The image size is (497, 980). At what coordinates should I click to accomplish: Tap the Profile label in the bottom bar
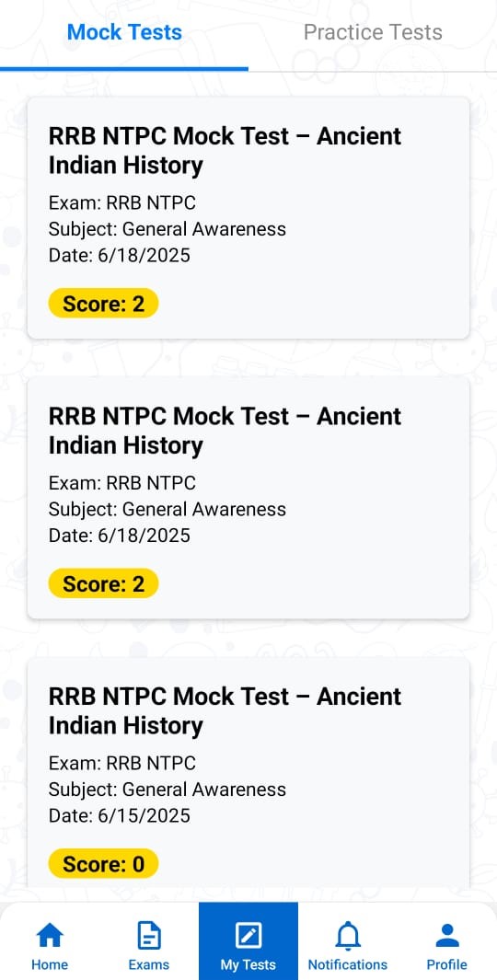[x=446, y=964]
